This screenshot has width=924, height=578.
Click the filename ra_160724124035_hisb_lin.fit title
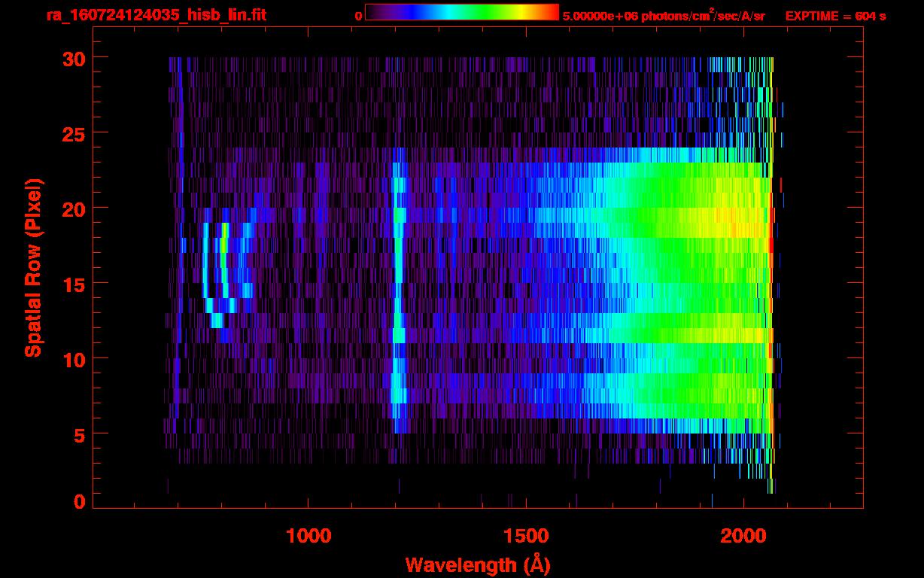pyautogui.click(x=156, y=15)
